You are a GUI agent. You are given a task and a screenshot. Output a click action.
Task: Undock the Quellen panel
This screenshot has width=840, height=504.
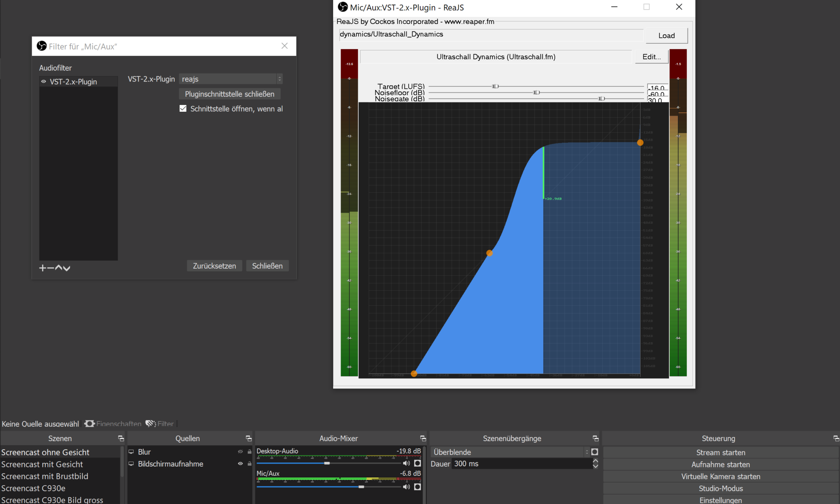click(x=249, y=438)
